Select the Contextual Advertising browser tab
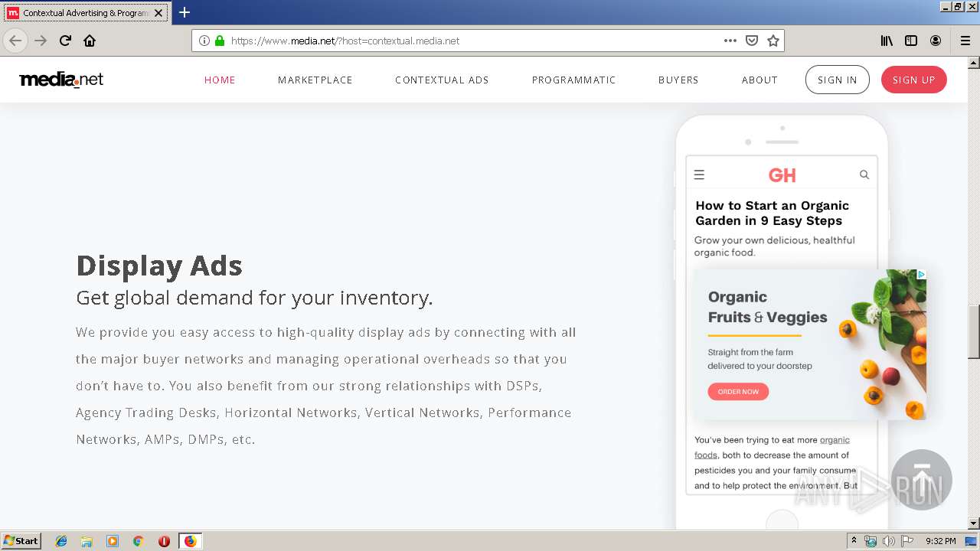This screenshot has width=980, height=551. (84, 13)
